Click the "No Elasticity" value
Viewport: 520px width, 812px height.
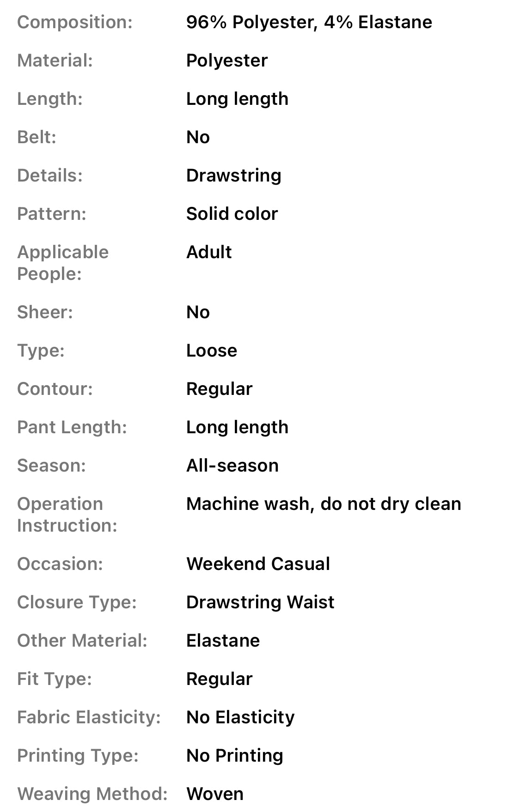point(240,717)
